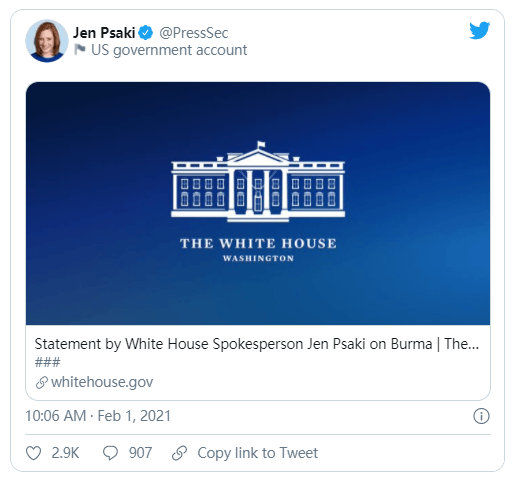The image size is (514, 478).
Task: Open Statement by White House Spokesperson headline
Action: [x=256, y=344]
